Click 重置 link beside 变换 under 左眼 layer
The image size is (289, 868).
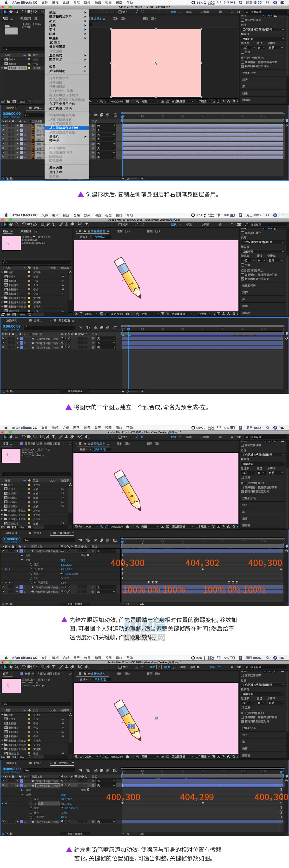(x=63, y=560)
